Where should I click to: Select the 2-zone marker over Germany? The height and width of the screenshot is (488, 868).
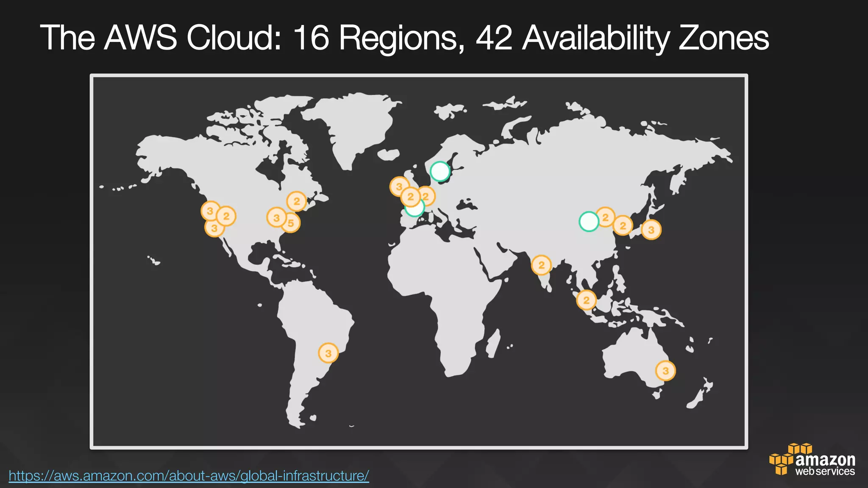coord(427,196)
